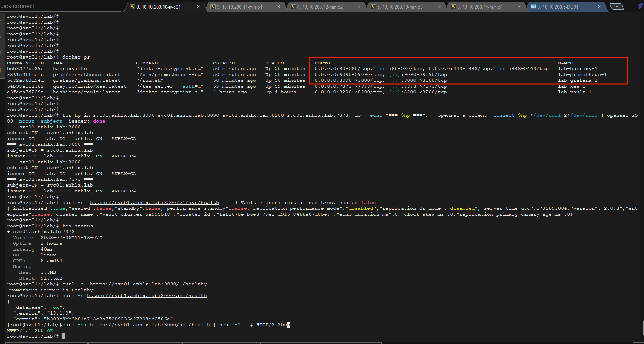Click the CONTAINER ID column header

click(25, 63)
